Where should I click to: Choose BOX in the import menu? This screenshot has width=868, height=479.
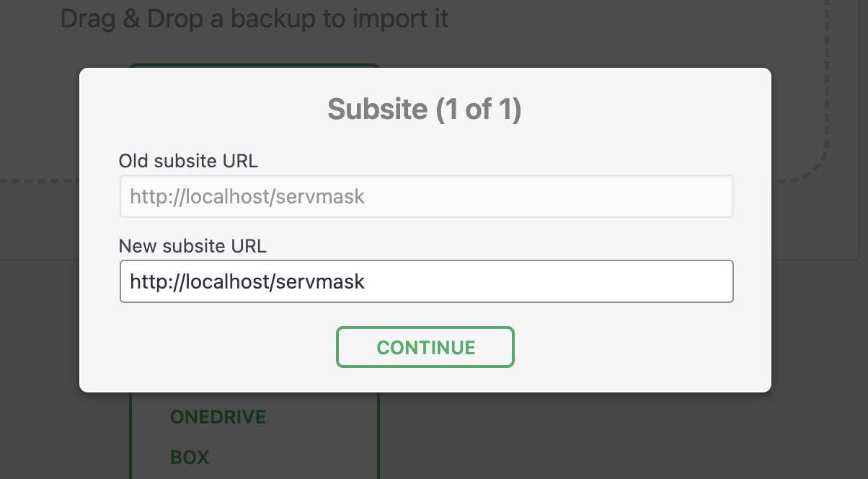(190, 457)
